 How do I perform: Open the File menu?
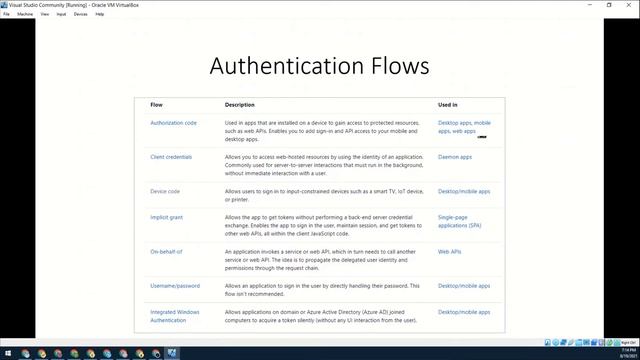tap(6, 14)
